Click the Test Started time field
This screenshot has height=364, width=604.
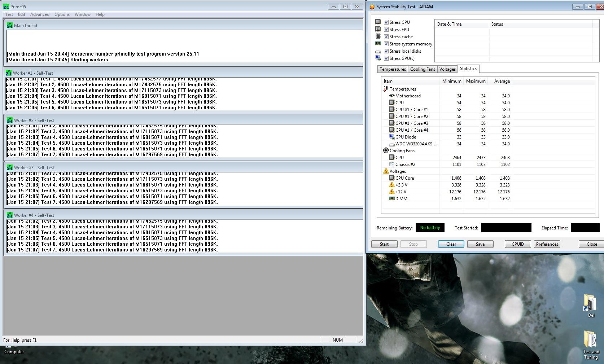[x=506, y=228]
